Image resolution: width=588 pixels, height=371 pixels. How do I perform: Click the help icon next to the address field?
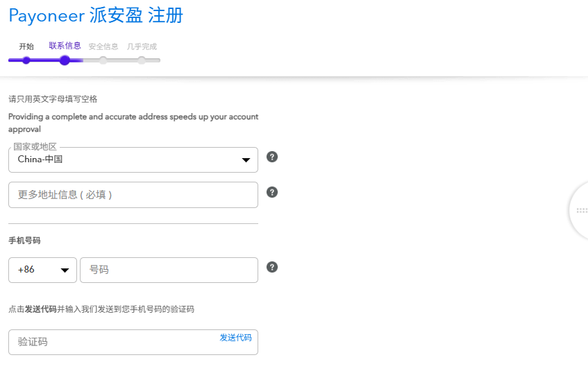[272, 192]
